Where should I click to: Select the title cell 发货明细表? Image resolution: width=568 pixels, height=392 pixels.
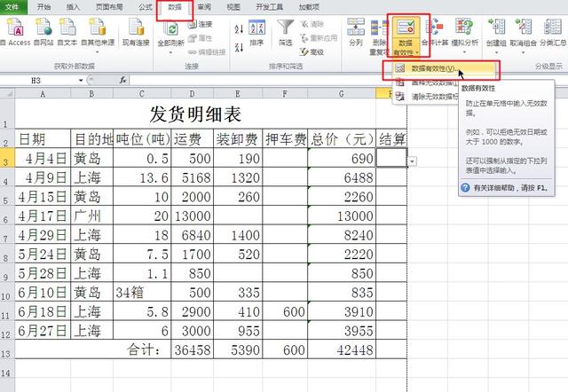pyautogui.click(x=195, y=114)
